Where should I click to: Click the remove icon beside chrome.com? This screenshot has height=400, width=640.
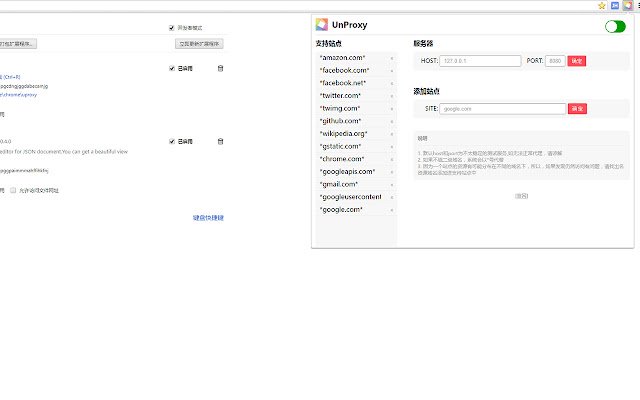click(x=392, y=160)
